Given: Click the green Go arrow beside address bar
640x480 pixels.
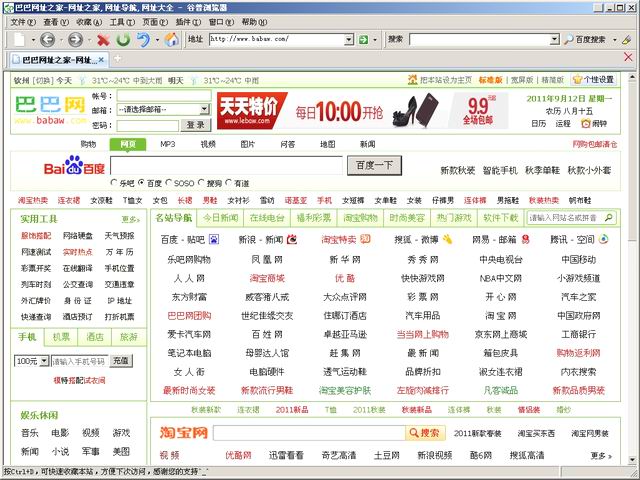Looking at the screenshot, I should 363,40.
